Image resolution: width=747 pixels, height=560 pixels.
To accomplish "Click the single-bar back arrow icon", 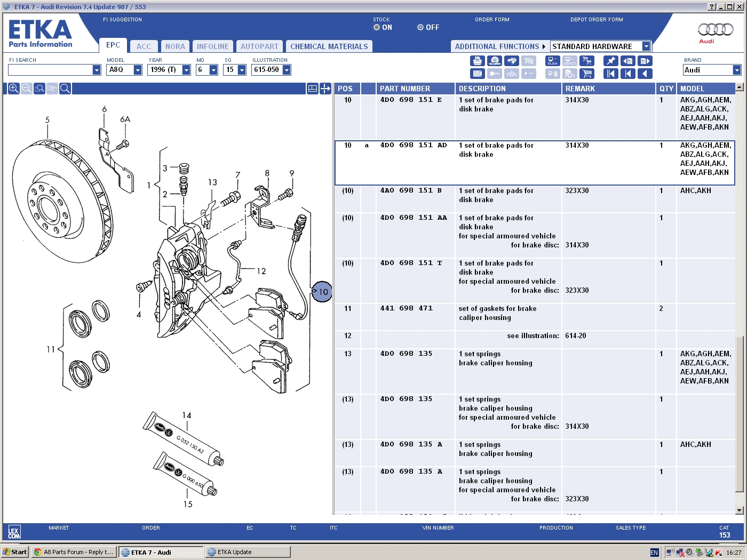I will click(x=628, y=74).
